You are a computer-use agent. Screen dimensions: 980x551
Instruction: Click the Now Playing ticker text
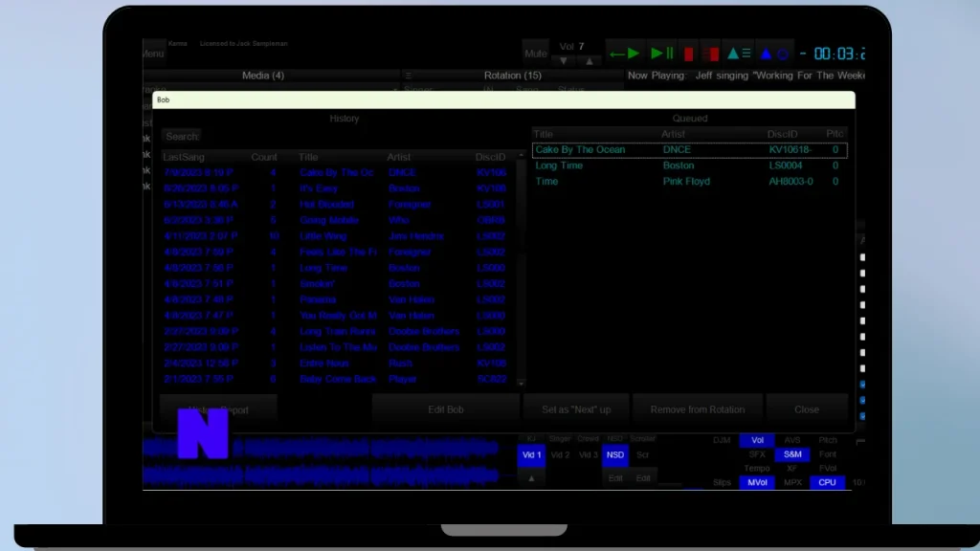pyautogui.click(x=746, y=76)
